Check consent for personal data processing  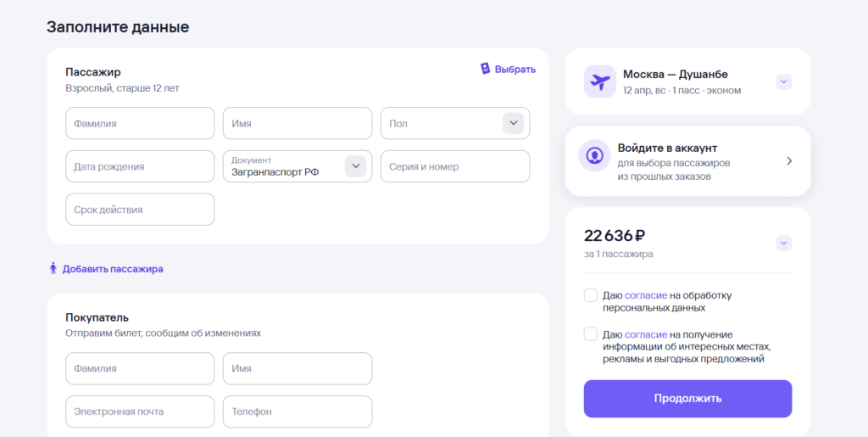(590, 294)
